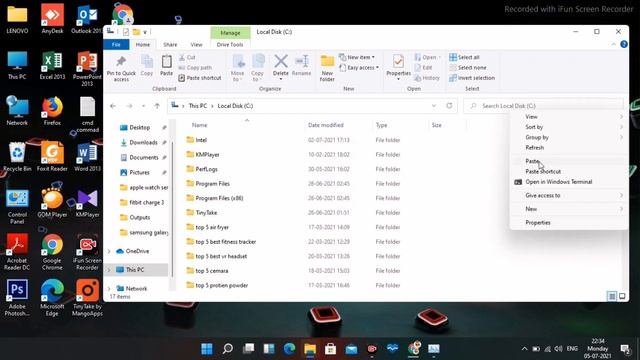Click the back arrow navigation button

click(113, 106)
